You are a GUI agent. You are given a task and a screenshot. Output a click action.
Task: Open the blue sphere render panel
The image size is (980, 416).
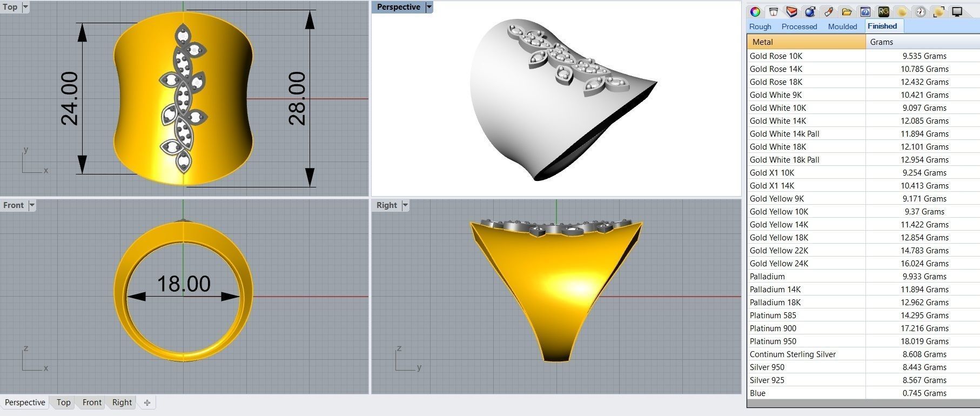click(810, 11)
